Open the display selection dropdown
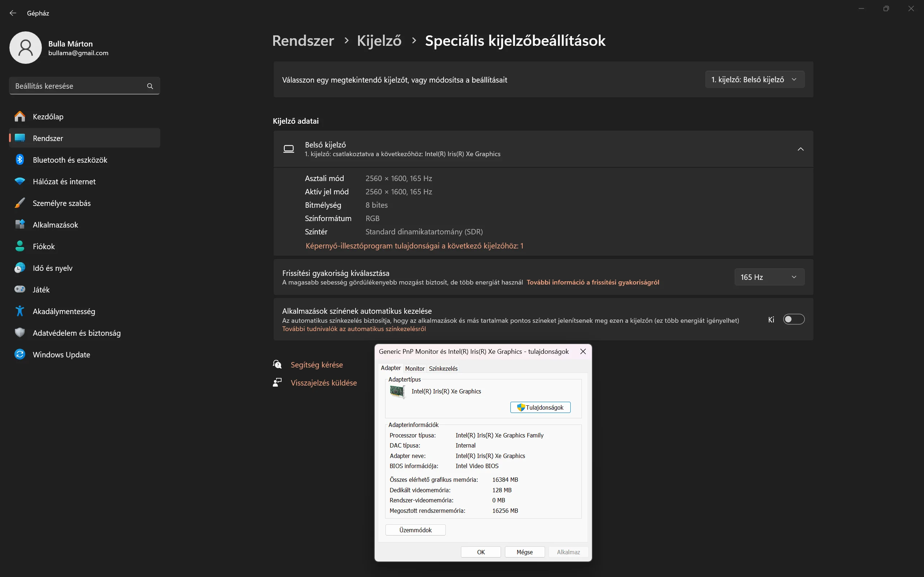The height and width of the screenshot is (577, 924). (x=754, y=79)
